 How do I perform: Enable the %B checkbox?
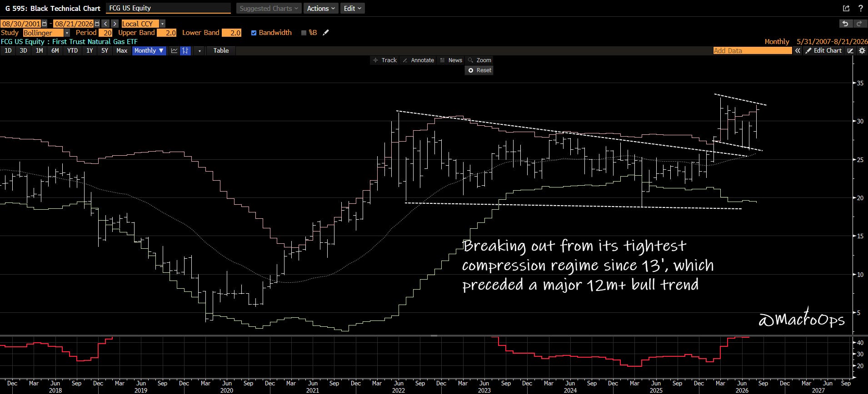click(304, 33)
